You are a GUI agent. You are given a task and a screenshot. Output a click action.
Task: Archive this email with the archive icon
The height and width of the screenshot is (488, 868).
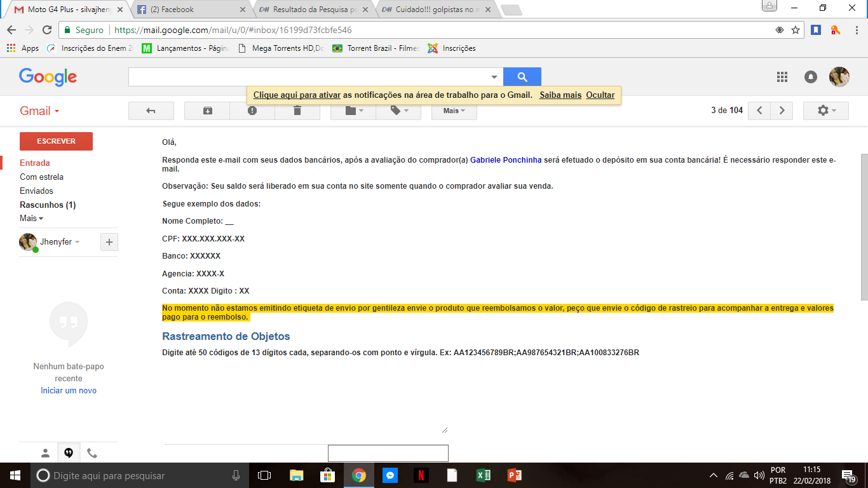click(207, 111)
